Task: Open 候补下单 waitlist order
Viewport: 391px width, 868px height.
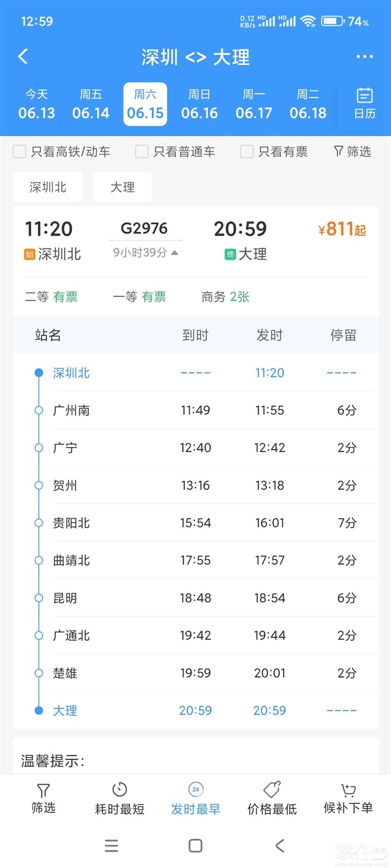Action: pos(348,798)
